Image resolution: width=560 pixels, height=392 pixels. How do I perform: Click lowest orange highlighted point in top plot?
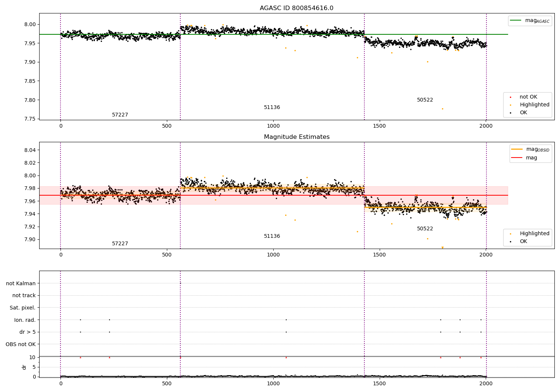point(442,109)
